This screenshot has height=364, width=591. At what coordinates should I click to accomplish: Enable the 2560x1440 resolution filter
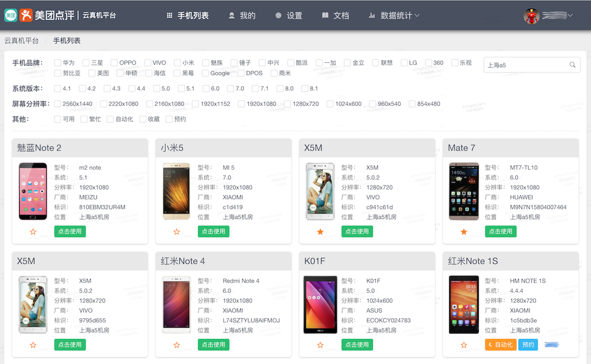(x=58, y=104)
